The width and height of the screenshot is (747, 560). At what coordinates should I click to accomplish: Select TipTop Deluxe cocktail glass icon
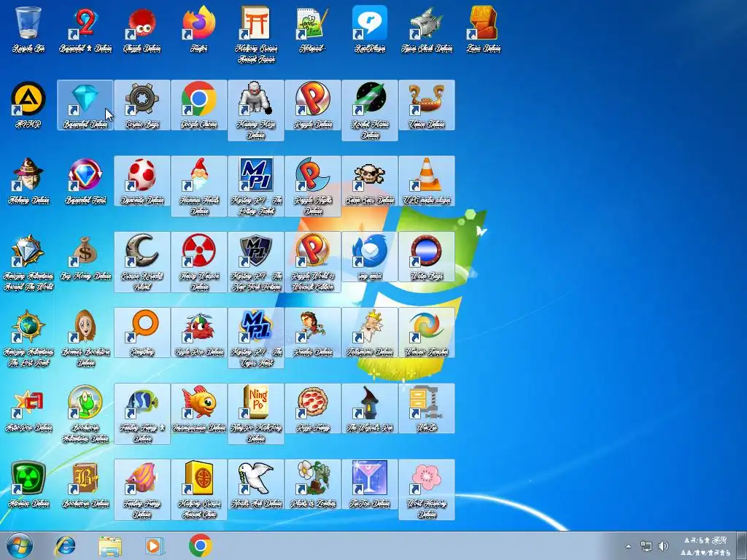[x=370, y=485]
